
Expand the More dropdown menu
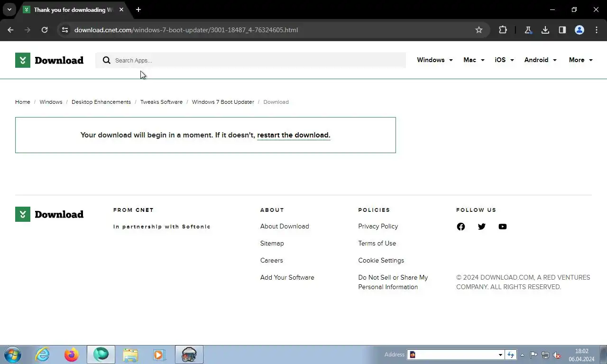pos(580,60)
